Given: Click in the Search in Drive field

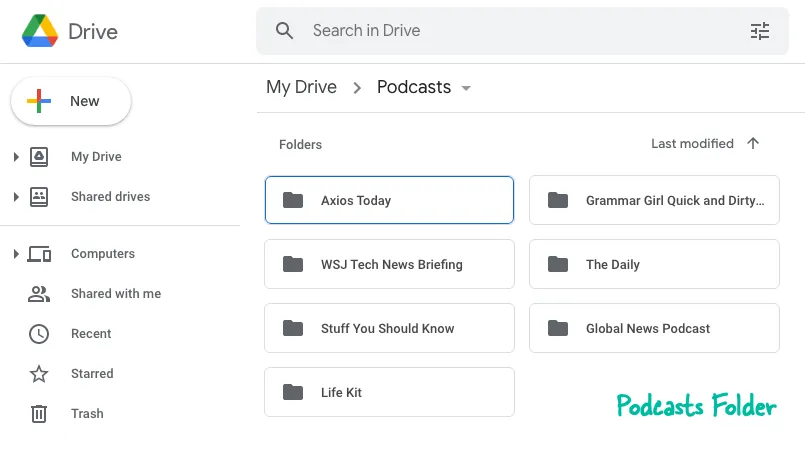Looking at the screenshot, I should point(522,31).
